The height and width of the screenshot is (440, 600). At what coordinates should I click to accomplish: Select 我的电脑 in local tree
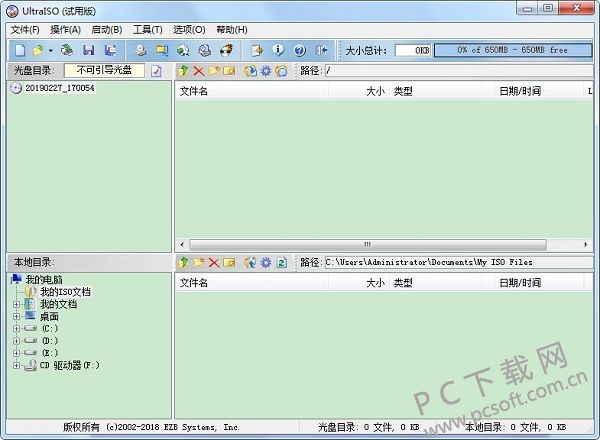point(44,280)
